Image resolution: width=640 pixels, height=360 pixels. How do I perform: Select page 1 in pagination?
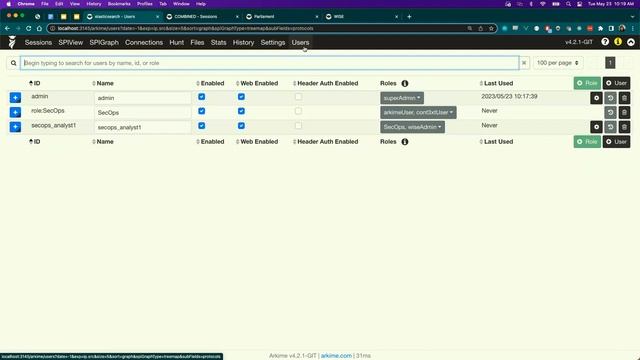coord(610,63)
